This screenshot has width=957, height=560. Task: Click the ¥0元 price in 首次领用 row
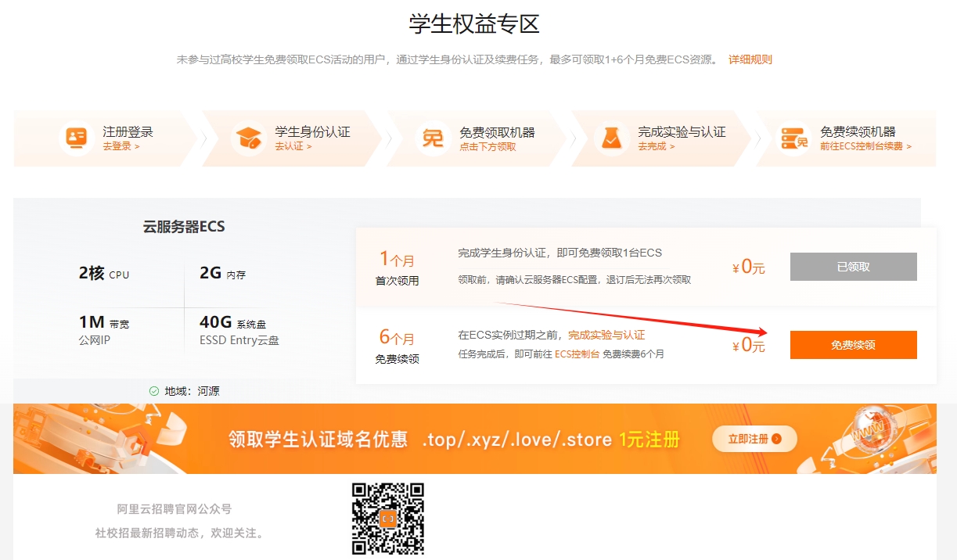pos(749,267)
